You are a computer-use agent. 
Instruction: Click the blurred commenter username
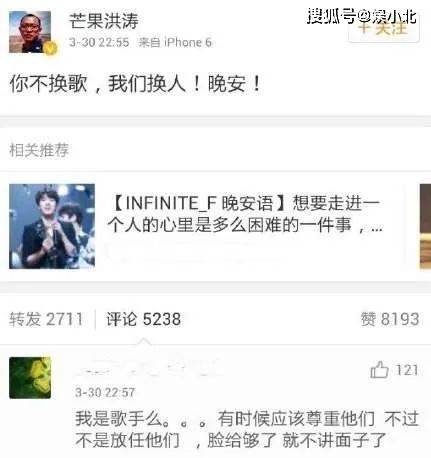point(147,370)
